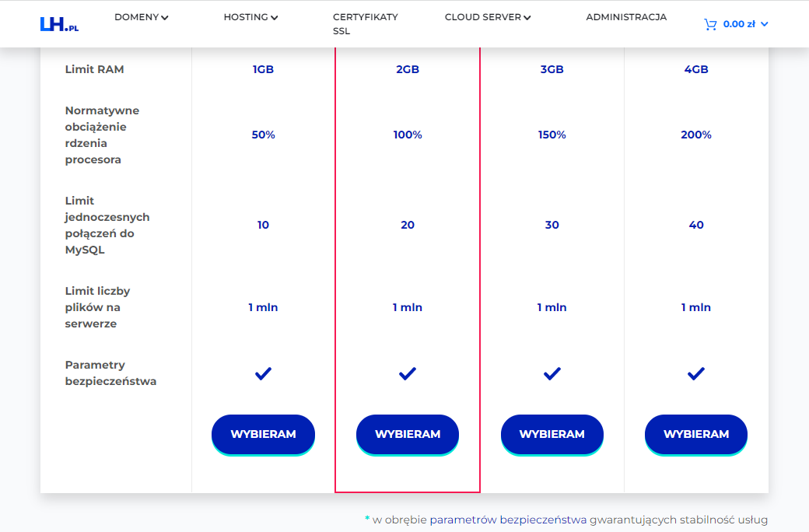809x532 pixels.
Task: Click the 2GB RAM limit value
Action: 408,69
